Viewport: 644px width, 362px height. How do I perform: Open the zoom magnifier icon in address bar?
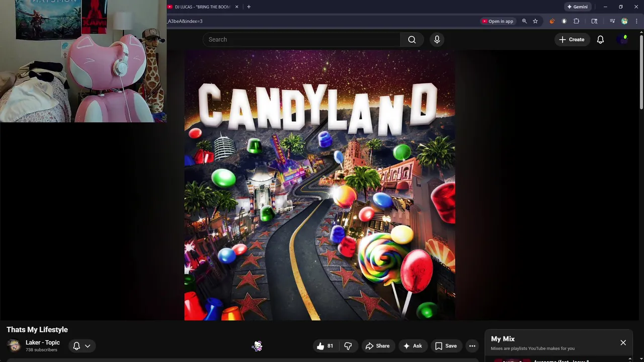tap(524, 21)
